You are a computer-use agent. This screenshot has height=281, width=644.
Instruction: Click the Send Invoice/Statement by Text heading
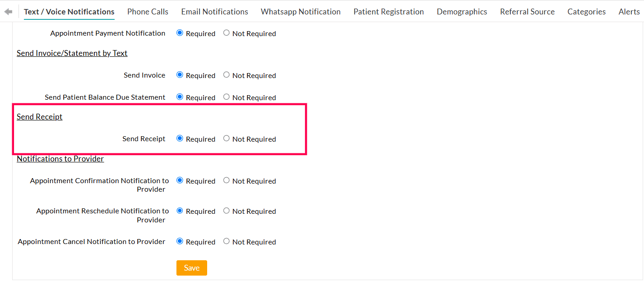(x=72, y=53)
